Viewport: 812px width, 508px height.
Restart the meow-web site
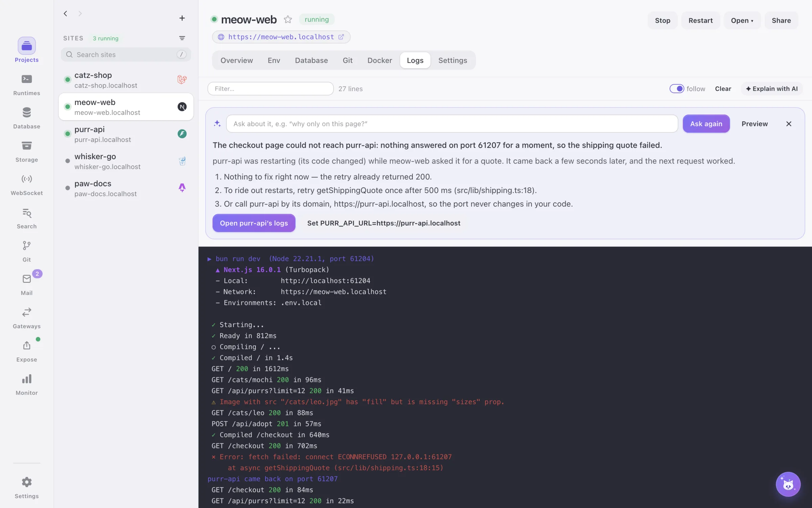coord(700,20)
